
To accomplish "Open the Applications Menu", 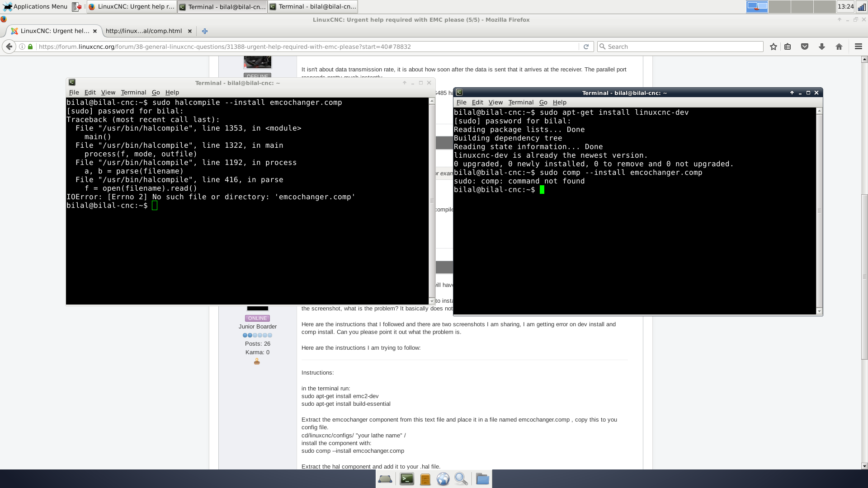I will click(x=35, y=6).
